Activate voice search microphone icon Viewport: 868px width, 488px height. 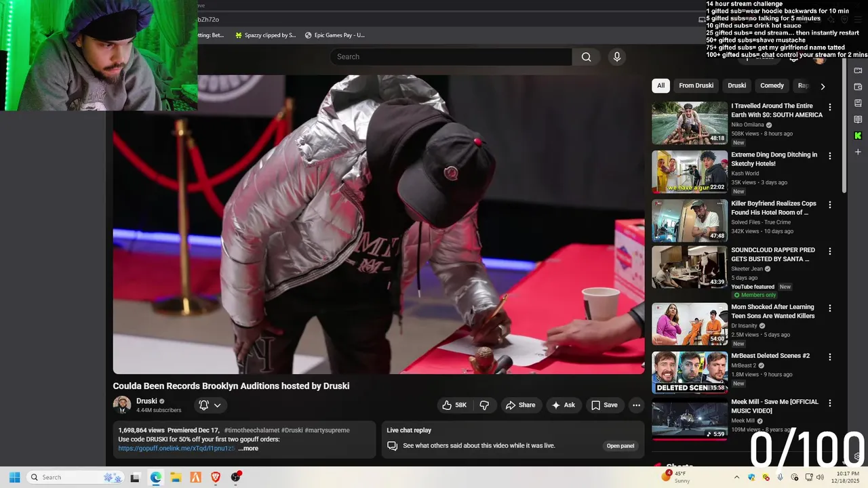[616, 57]
